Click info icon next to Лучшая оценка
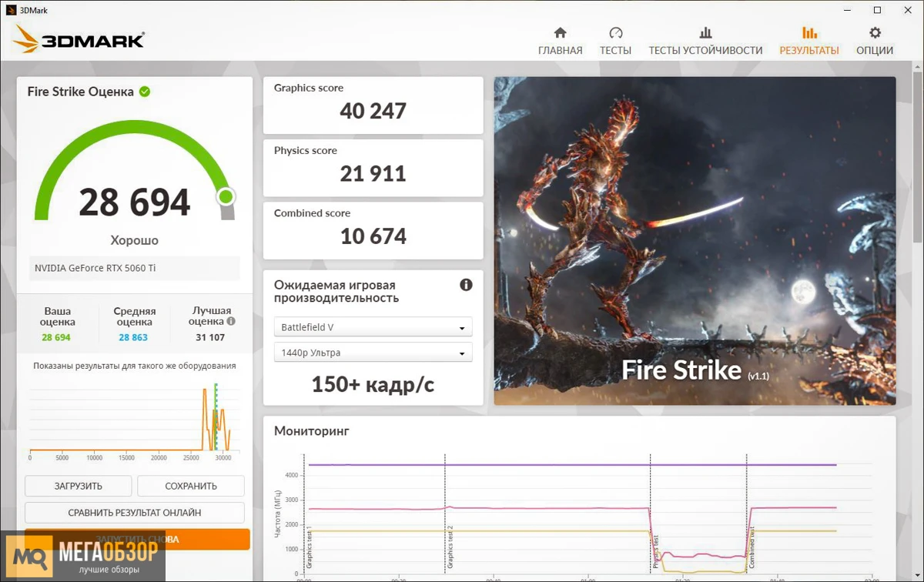 pyautogui.click(x=231, y=322)
